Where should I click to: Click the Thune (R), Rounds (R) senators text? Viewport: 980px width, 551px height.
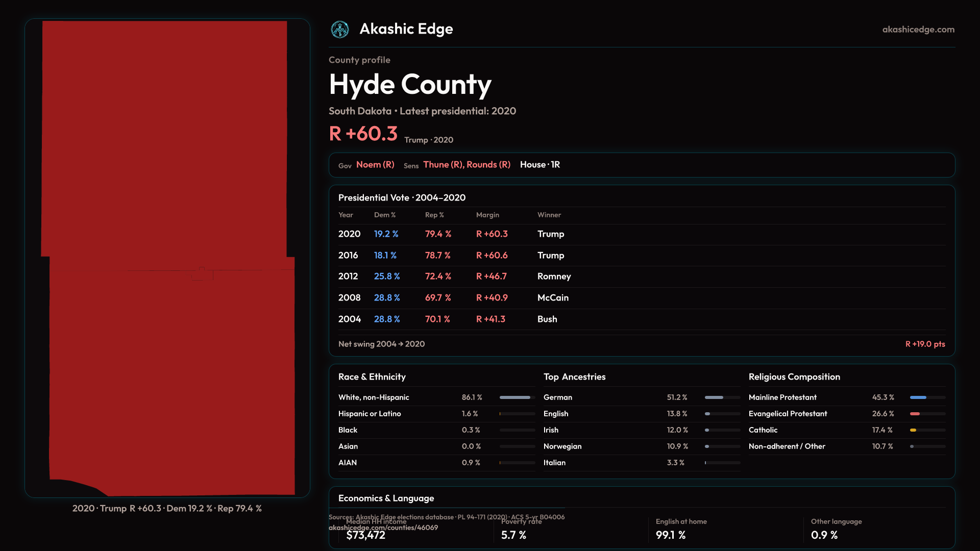467,165
